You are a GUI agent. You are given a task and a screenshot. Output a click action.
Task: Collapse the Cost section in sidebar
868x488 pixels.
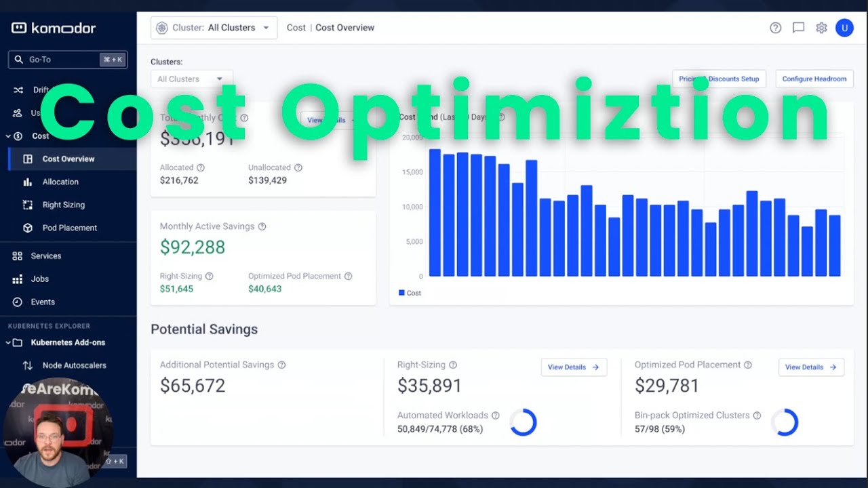(x=9, y=136)
